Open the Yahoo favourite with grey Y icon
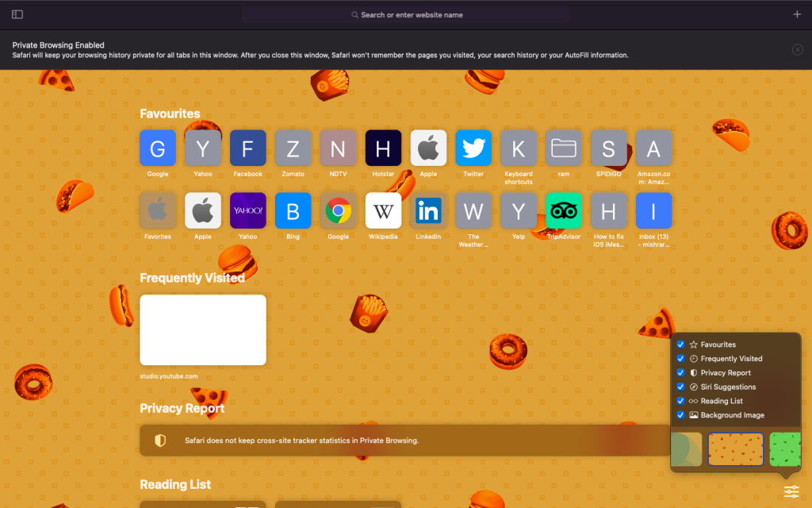812x508 pixels. [x=202, y=148]
